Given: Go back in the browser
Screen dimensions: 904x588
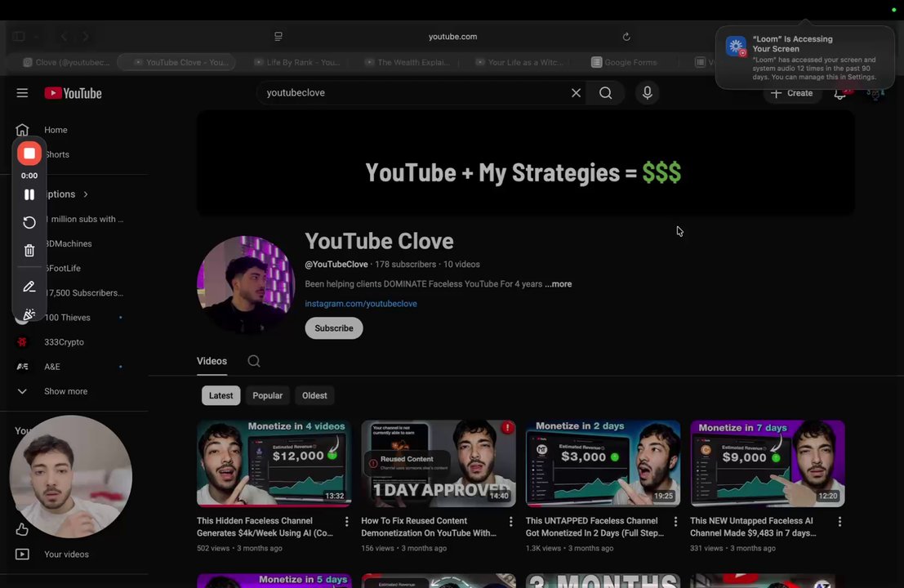Looking at the screenshot, I should [64, 36].
